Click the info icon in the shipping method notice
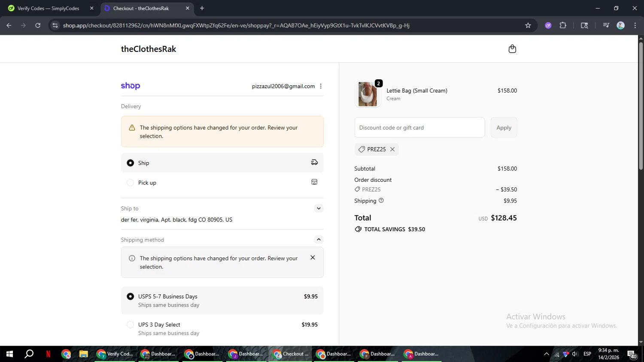This screenshot has width=644, height=362. pos(132,258)
